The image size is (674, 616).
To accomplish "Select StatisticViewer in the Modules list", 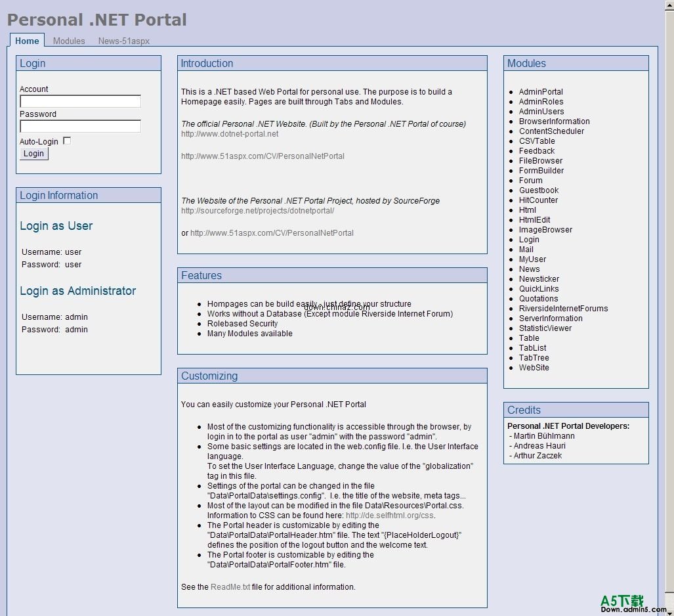I will (545, 329).
